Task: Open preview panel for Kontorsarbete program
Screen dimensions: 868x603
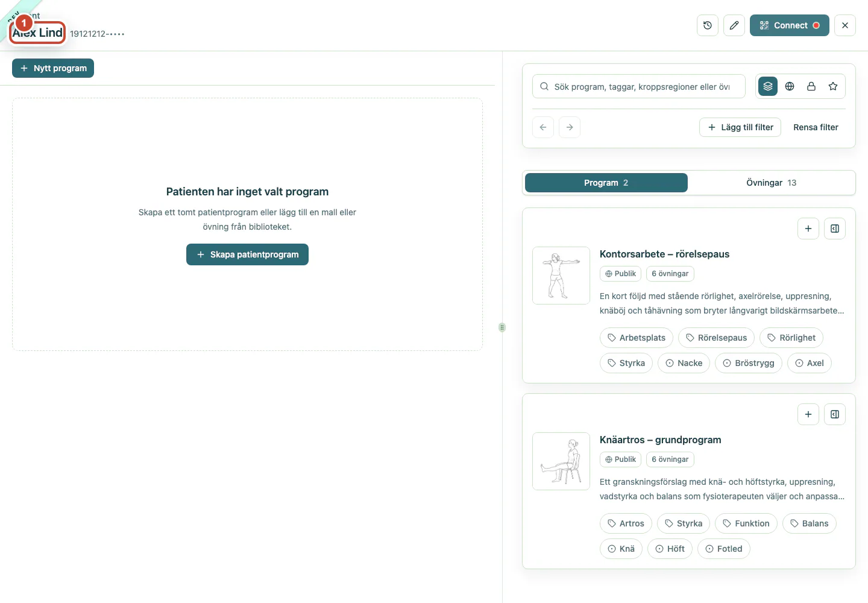Action: click(x=835, y=229)
